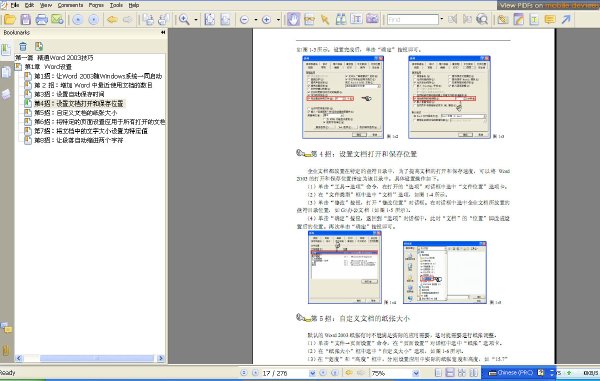Switch to Continuous page layout in status bar
600x381 pixels.
(x=450, y=373)
